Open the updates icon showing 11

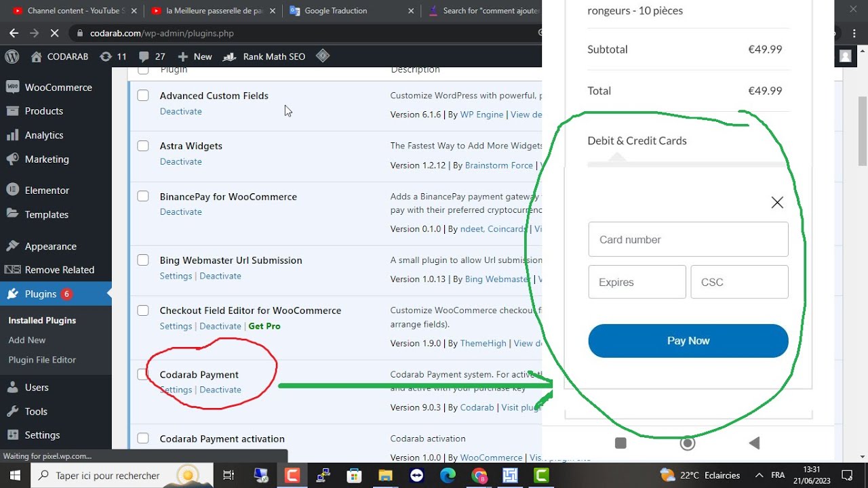coord(113,57)
